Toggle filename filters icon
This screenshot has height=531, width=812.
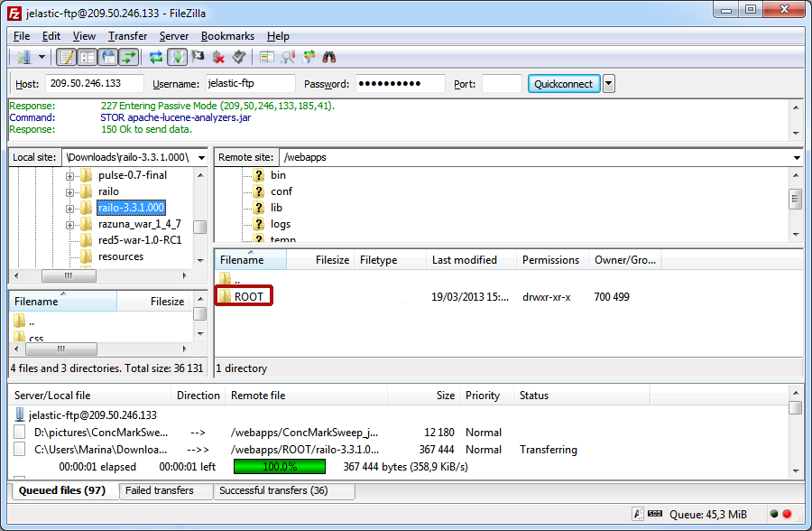tap(288, 57)
